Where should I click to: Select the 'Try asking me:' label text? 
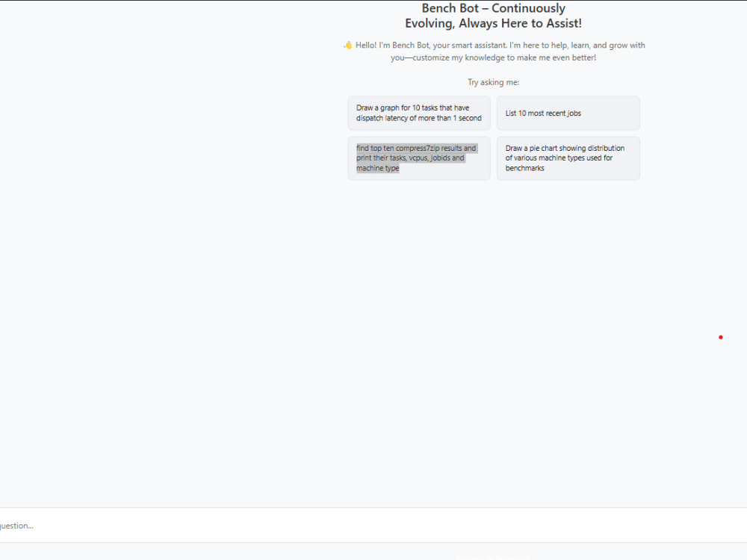(493, 82)
